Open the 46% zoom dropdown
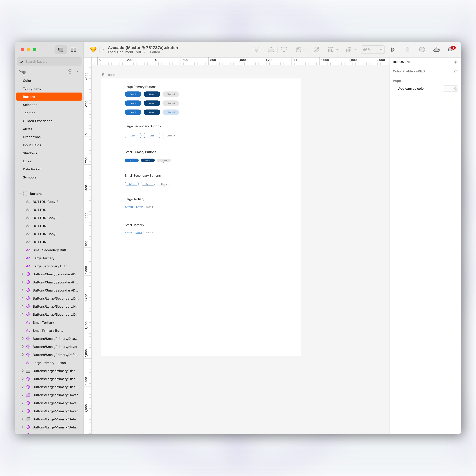Screen dimensions: 476x476 [372, 50]
